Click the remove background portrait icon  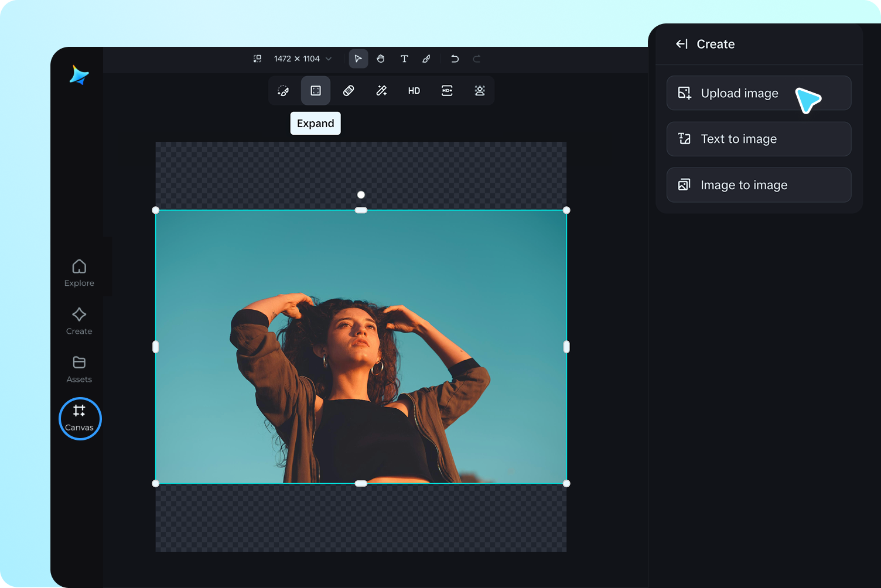(x=480, y=91)
